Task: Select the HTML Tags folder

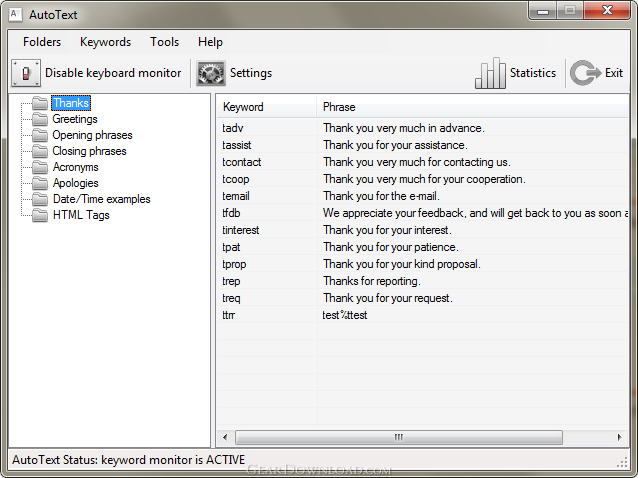Action: click(x=81, y=215)
